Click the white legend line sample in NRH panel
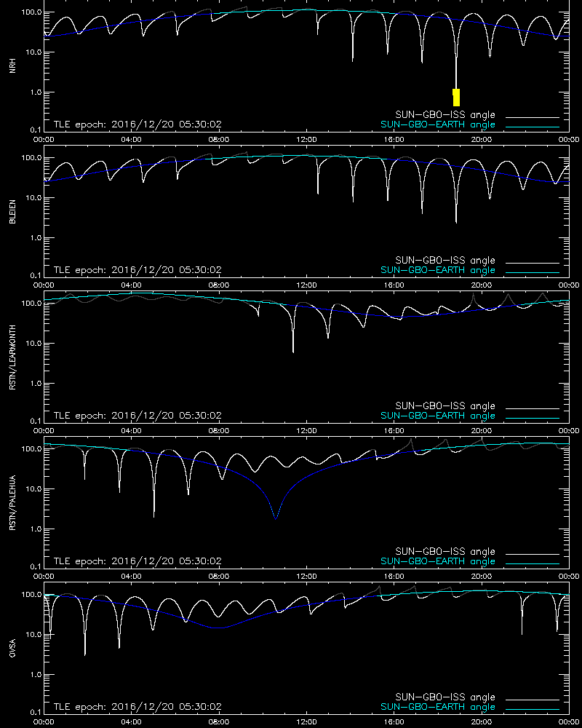This screenshot has height=728, width=582. [533, 117]
